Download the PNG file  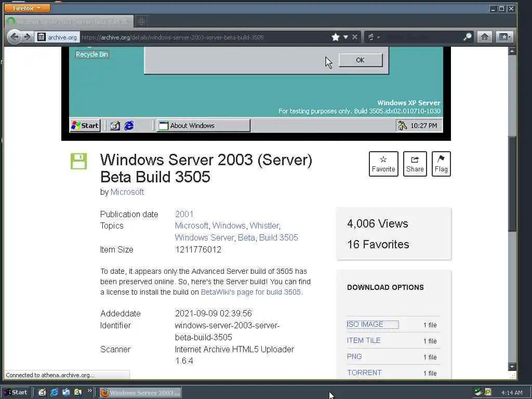click(354, 356)
